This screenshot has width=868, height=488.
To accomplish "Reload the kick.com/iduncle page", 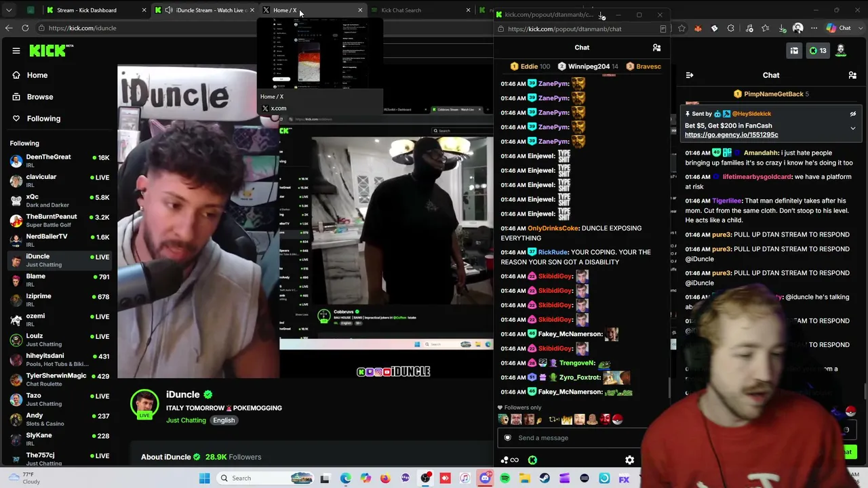I will (x=25, y=28).
